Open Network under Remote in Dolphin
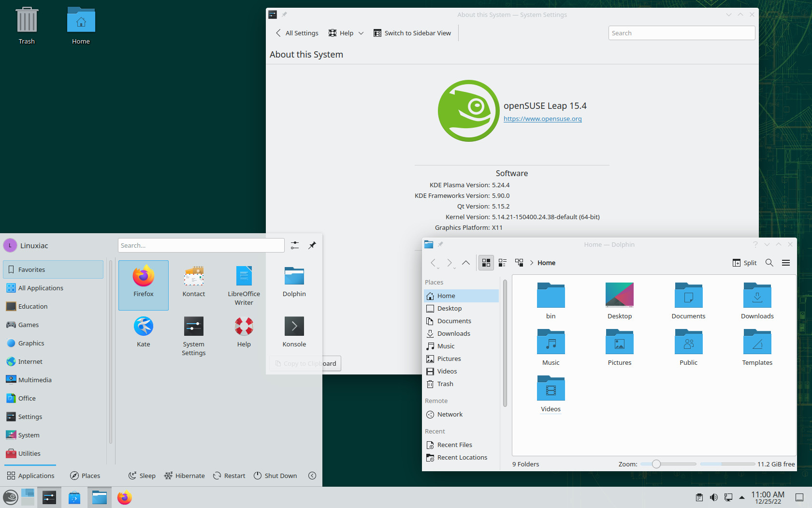The width and height of the screenshot is (812, 508). tap(462, 414)
